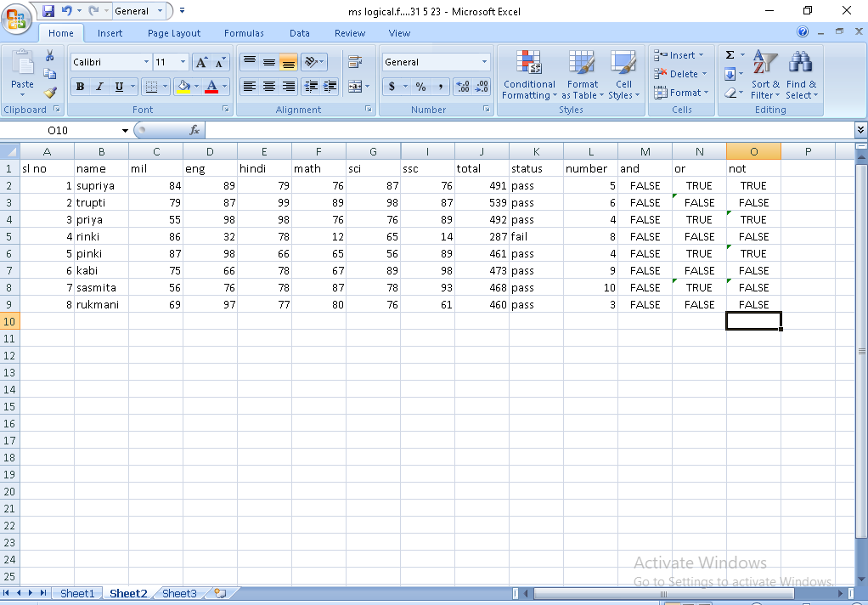
Task: Toggle Wrap Text
Action: [355, 62]
